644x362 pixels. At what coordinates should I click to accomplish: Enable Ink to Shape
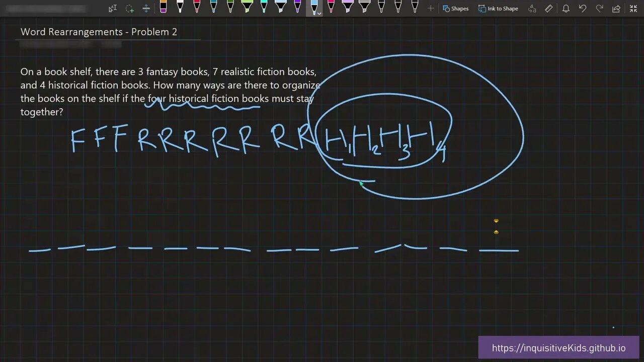498,8
